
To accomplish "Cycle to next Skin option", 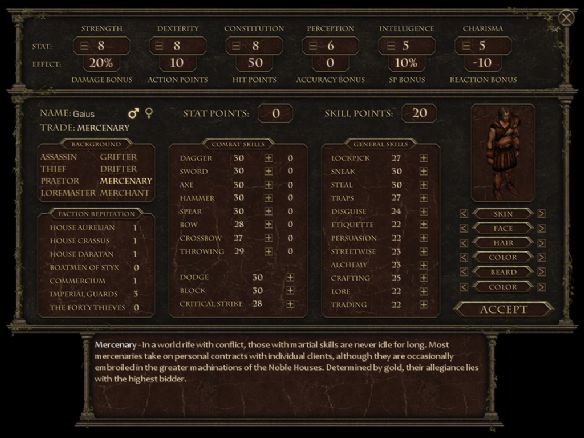I will (542, 213).
